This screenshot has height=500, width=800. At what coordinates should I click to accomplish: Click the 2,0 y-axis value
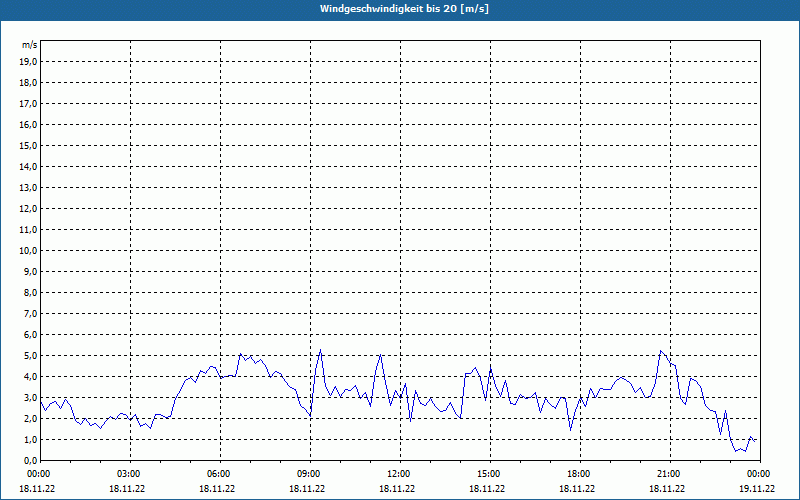pyautogui.click(x=31, y=418)
